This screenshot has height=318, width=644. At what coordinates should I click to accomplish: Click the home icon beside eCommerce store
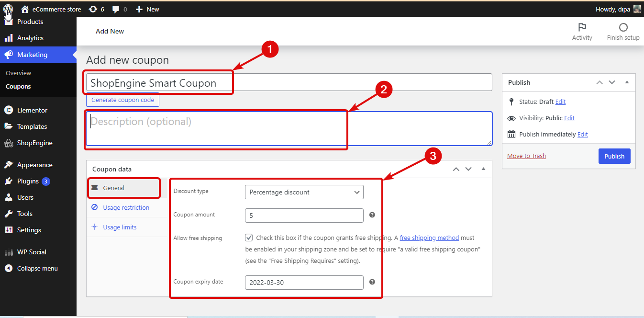pos(25,9)
